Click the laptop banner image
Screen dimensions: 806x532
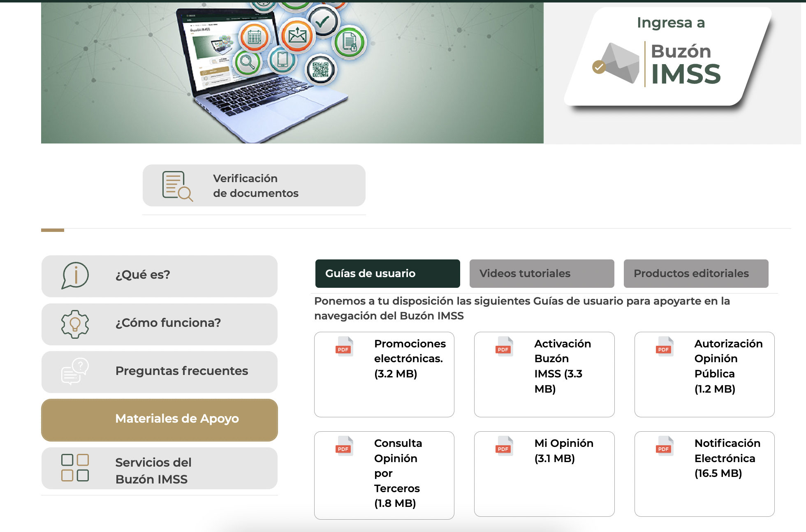pyautogui.click(x=292, y=73)
